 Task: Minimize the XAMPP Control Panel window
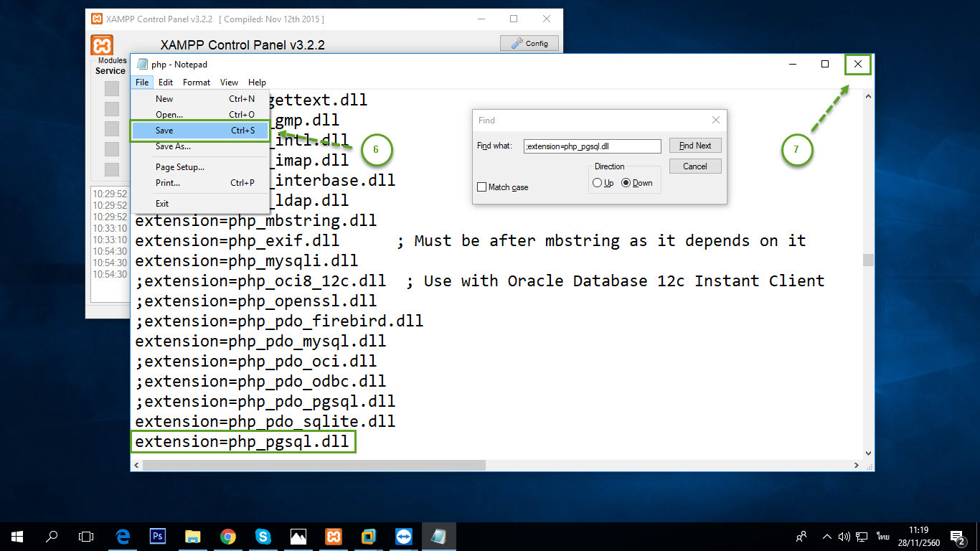(481, 19)
